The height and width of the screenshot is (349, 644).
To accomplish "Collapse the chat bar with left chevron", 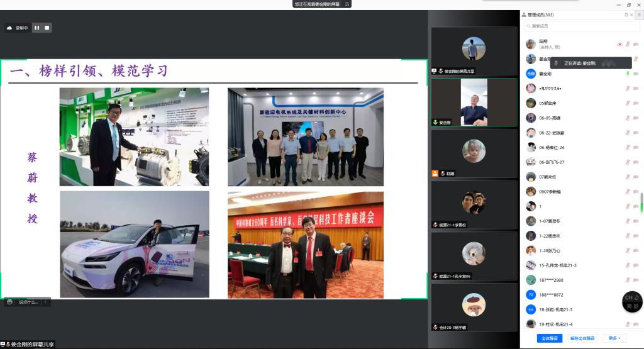I will pos(45,302).
